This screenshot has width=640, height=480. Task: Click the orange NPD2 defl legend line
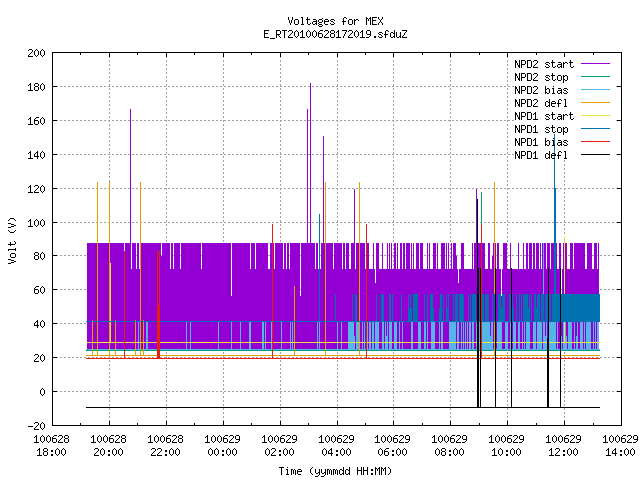pyautogui.click(x=595, y=103)
